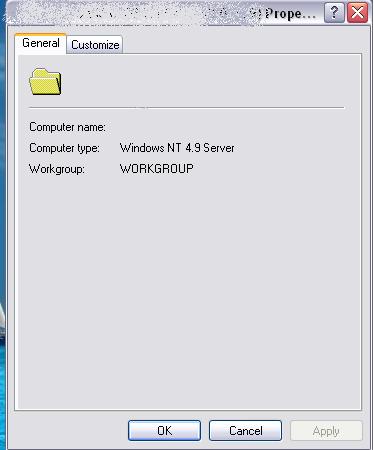Click the 'Prope...' title bar text

click(290, 14)
